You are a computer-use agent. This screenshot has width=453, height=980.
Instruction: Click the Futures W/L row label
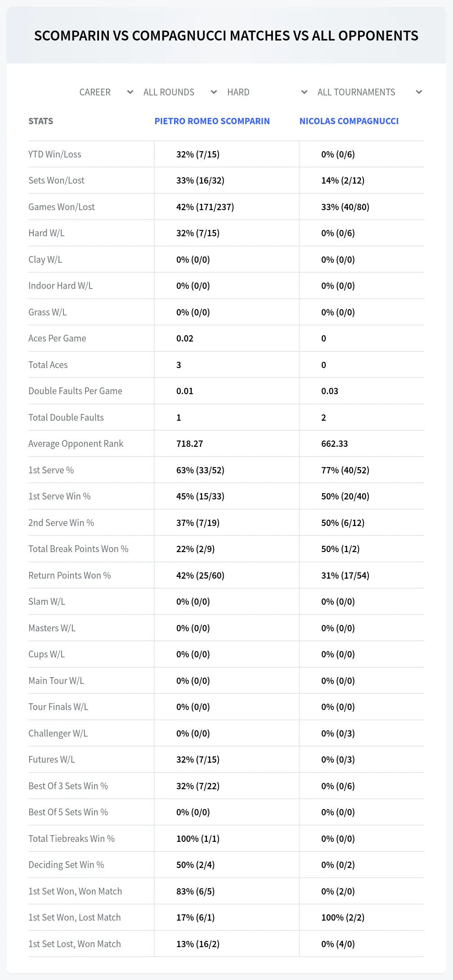coord(52,760)
